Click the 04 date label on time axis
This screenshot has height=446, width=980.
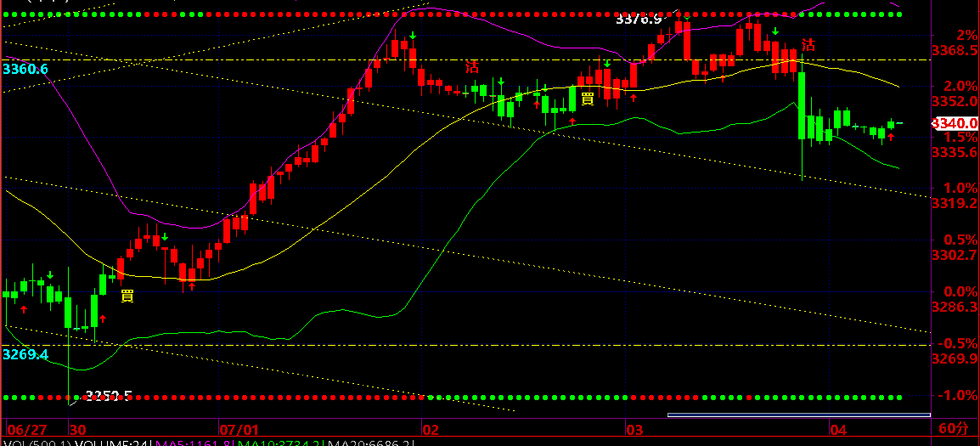coord(837,430)
